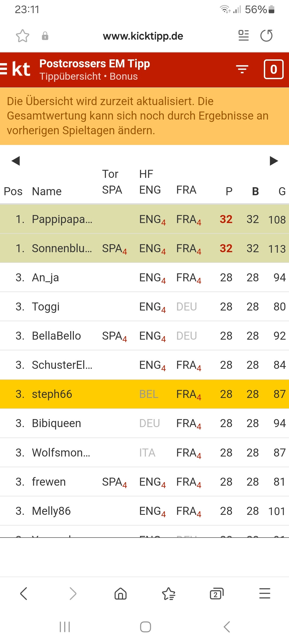Bookmark the page with the star icon

(22, 36)
